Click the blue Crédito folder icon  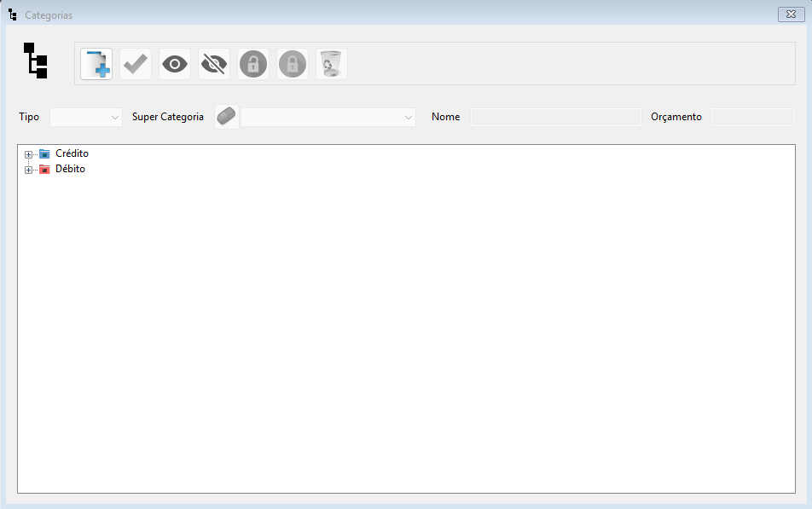(x=44, y=154)
